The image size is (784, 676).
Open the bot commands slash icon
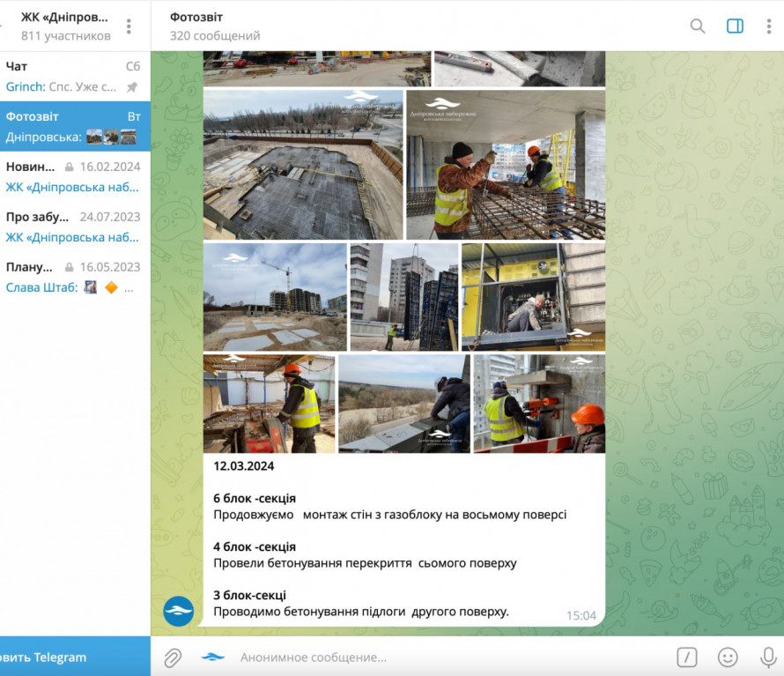[687, 657]
